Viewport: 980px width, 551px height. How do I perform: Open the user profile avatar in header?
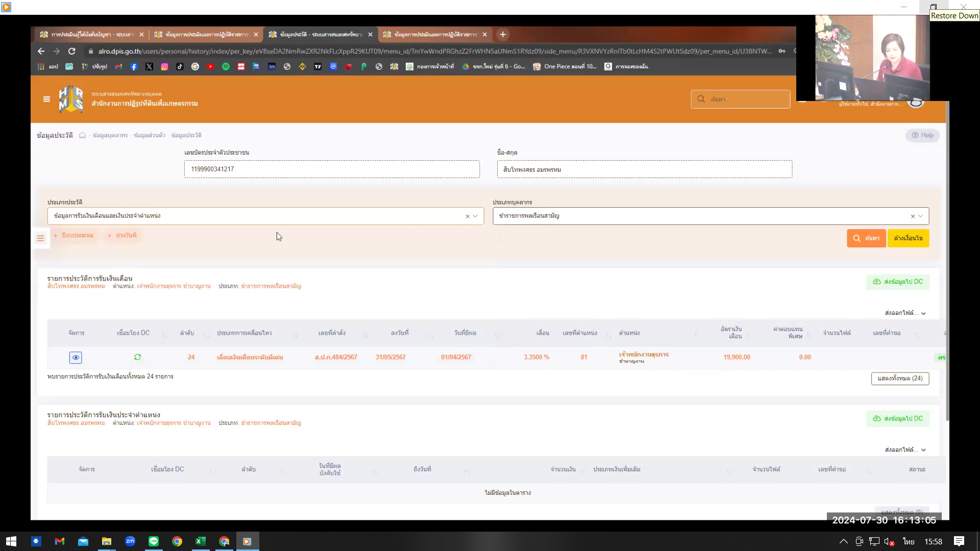click(916, 103)
